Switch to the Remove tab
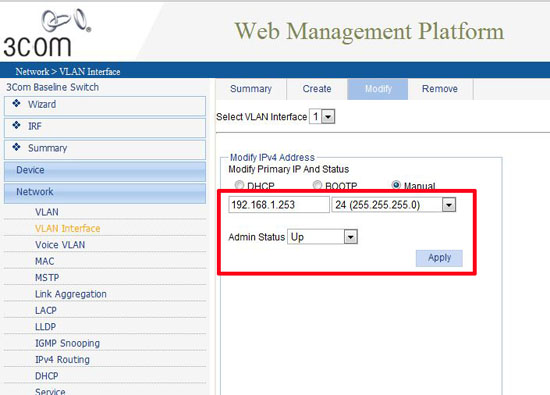 (x=440, y=89)
